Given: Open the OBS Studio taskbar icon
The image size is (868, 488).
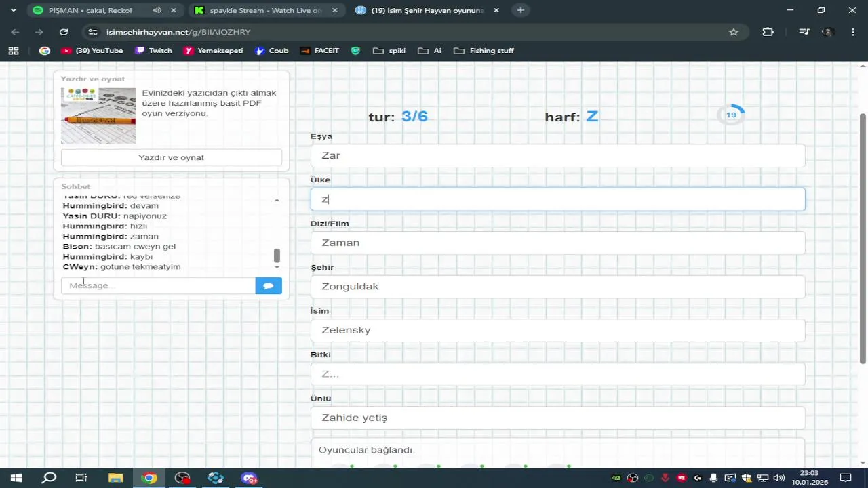Looking at the screenshot, I should click(182, 478).
